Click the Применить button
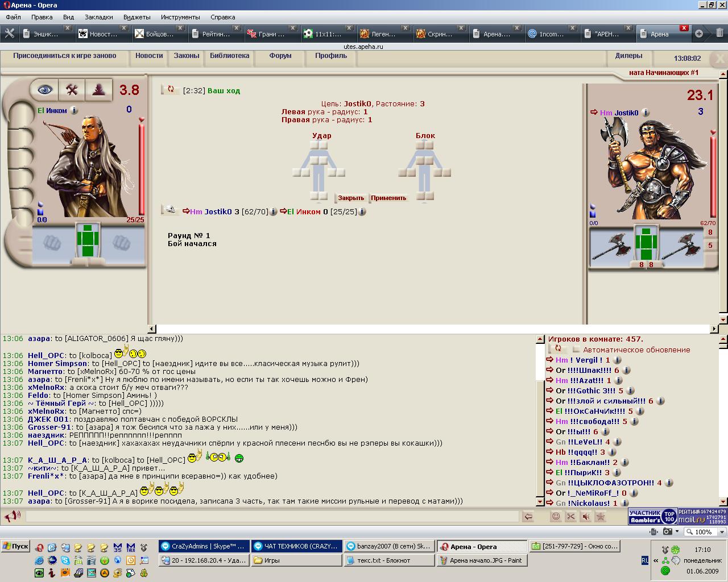Image resolution: width=728 pixels, height=582 pixels. point(388,198)
